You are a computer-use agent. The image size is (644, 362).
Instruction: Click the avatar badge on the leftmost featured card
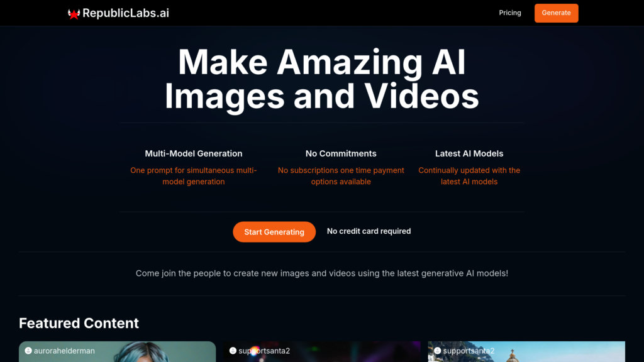[30, 351]
